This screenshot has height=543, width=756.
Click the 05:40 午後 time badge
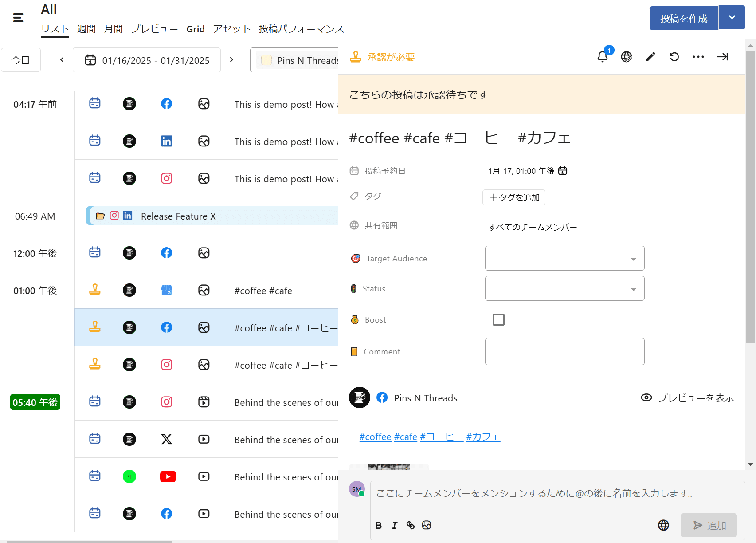click(35, 402)
